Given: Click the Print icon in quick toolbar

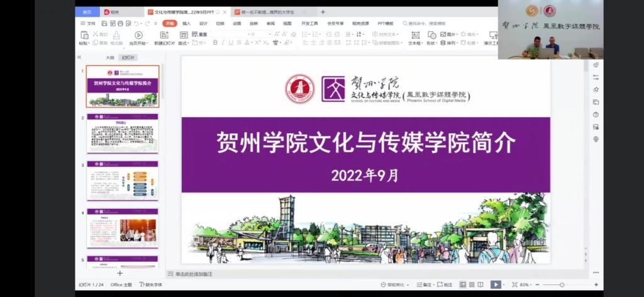Looking at the screenshot, I should 120,23.
